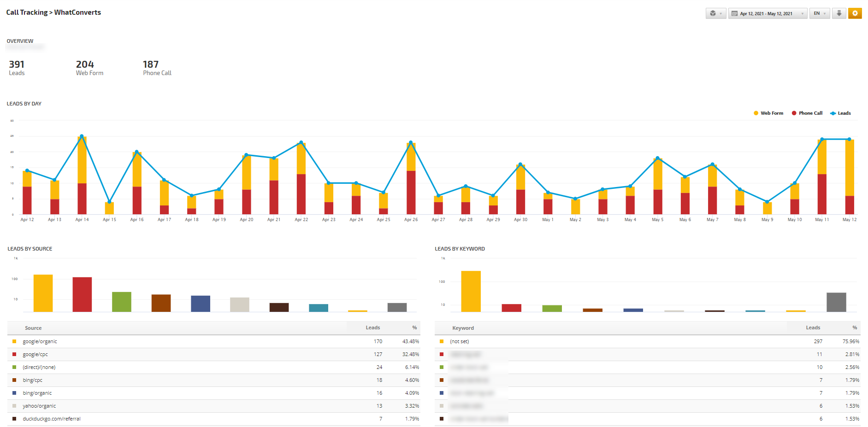Open the Apr 12 – May 12, 2021 date range picker
Image resolution: width=868 pixels, height=427 pixels.
[768, 13]
